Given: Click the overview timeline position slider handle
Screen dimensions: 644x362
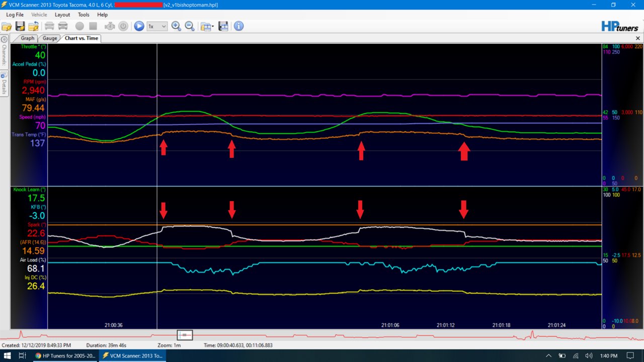Looking at the screenshot, I should click(x=185, y=335).
